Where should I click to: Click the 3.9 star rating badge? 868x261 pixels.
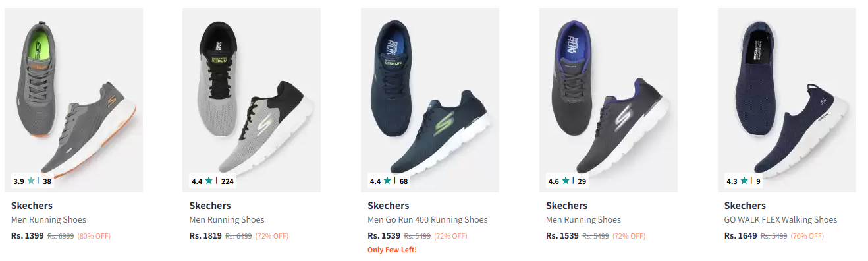[32, 181]
